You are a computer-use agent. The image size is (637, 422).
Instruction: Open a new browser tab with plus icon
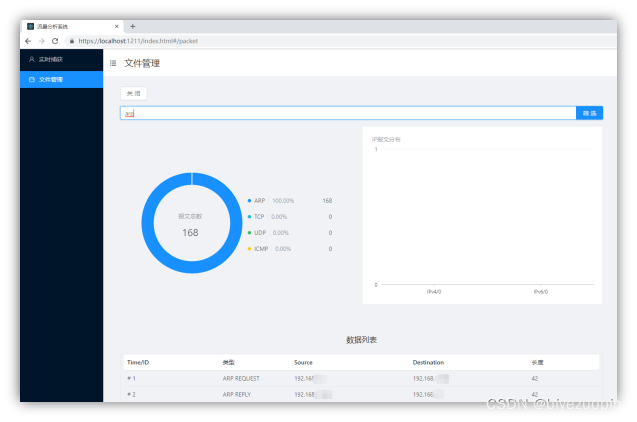coord(132,26)
